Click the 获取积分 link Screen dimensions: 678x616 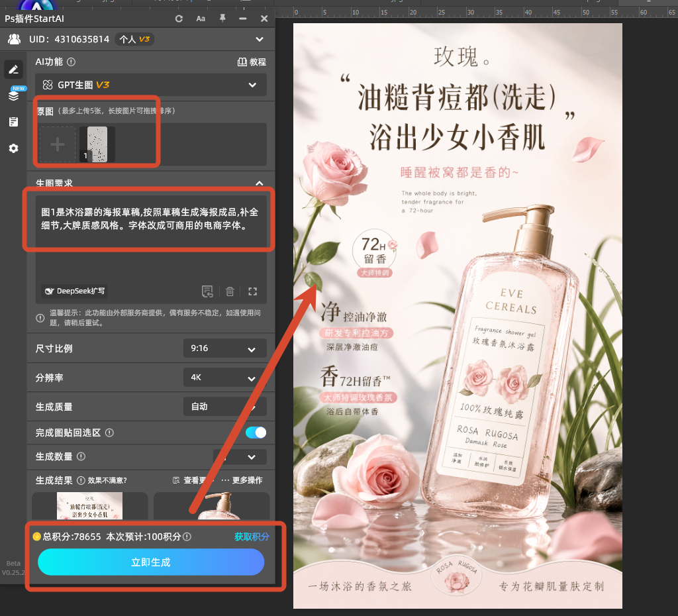pyautogui.click(x=252, y=537)
